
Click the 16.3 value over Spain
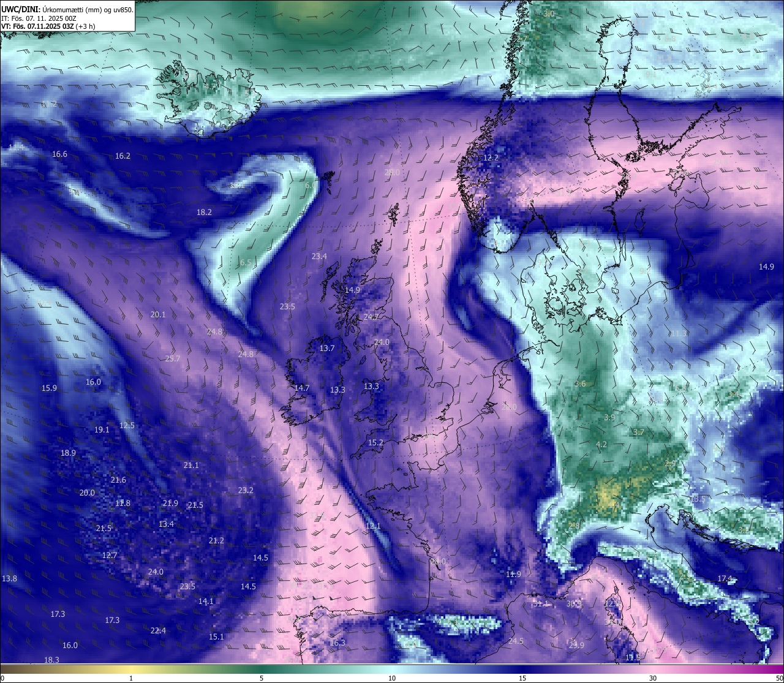(337, 643)
